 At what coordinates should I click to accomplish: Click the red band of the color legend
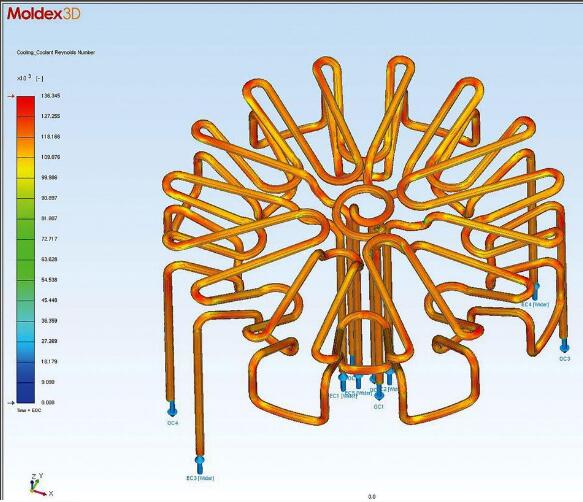26,106
